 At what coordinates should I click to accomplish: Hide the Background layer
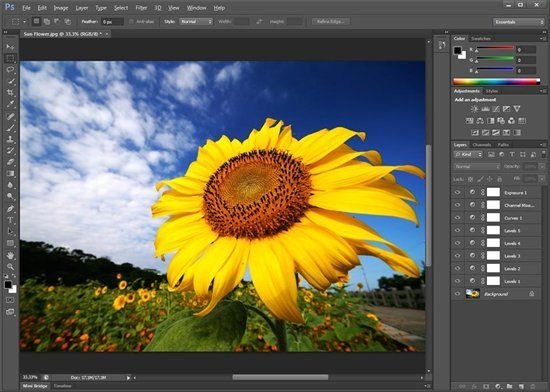click(457, 294)
